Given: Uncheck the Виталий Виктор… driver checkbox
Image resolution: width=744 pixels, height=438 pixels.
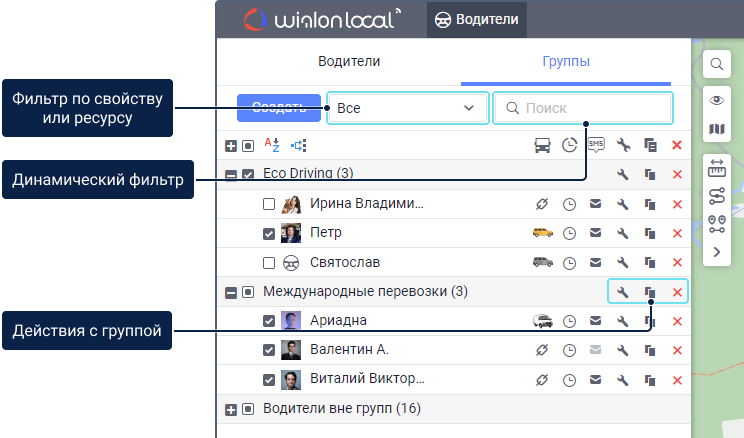Looking at the screenshot, I should tap(269, 380).
